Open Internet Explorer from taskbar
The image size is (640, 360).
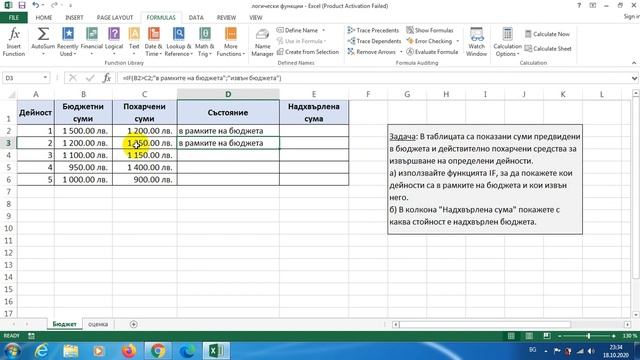[x=41, y=351]
